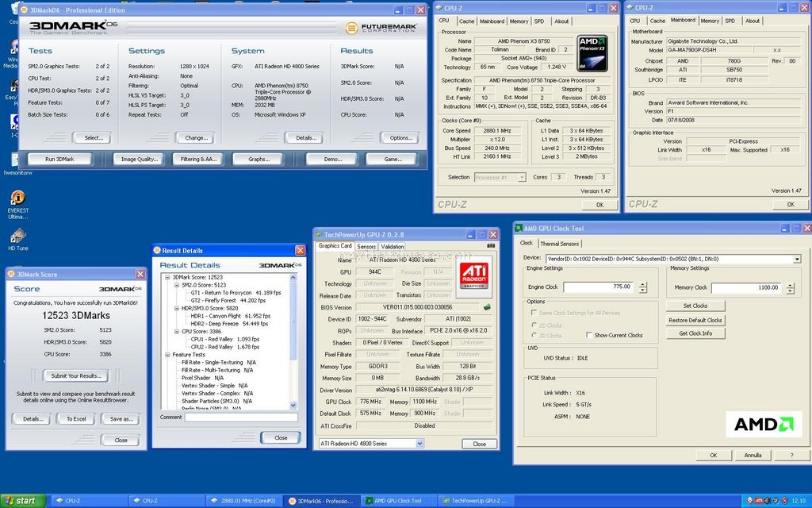Click the Image Quality... button
Screen dimensions: 812x508
click(x=140, y=159)
